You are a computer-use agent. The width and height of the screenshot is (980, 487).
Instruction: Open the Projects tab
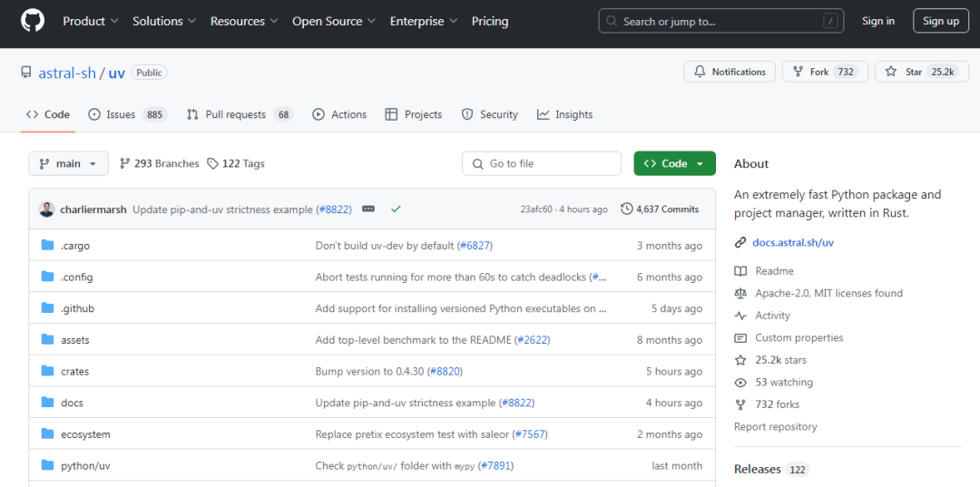[x=414, y=114]
